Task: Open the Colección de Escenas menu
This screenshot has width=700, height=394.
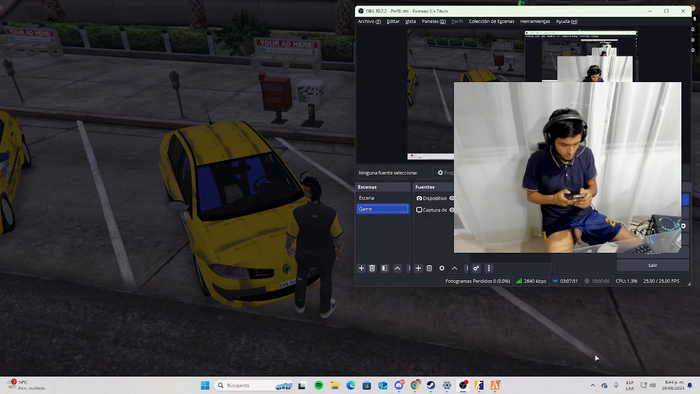Action: (491, 21)
